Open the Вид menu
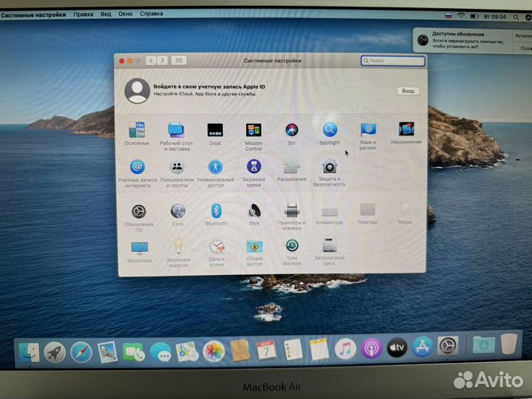 pos(106,14)
